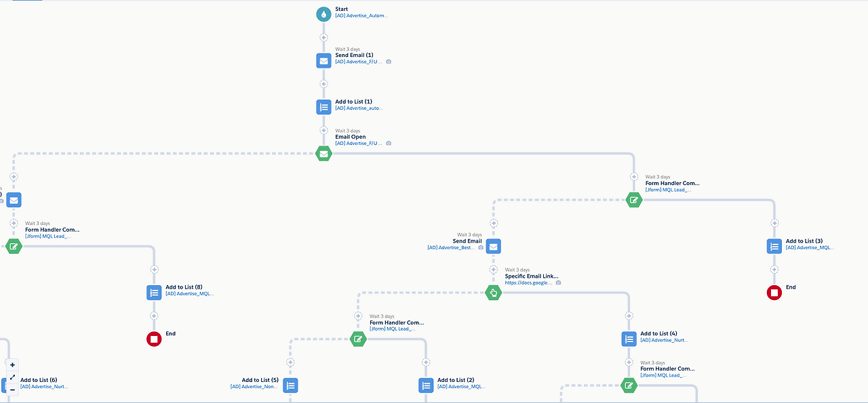Click the Specific Email Link trigger hand icon
The height and width of the screenshot is (403, 868).
pyautogui.click(x=494, y=293)
